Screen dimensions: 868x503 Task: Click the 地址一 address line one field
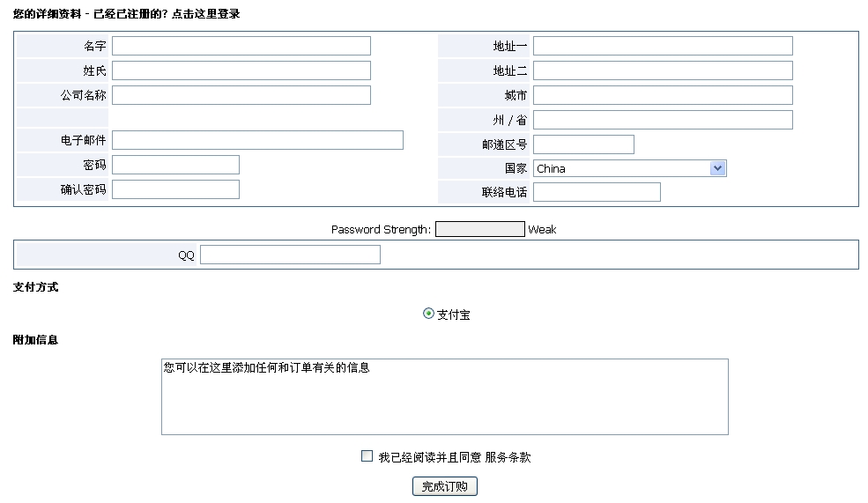click(x=662, y=46)
